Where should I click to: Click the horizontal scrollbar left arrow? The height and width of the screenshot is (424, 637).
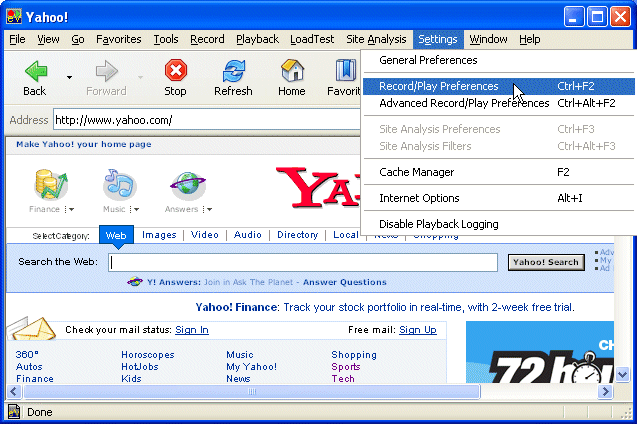14,392
